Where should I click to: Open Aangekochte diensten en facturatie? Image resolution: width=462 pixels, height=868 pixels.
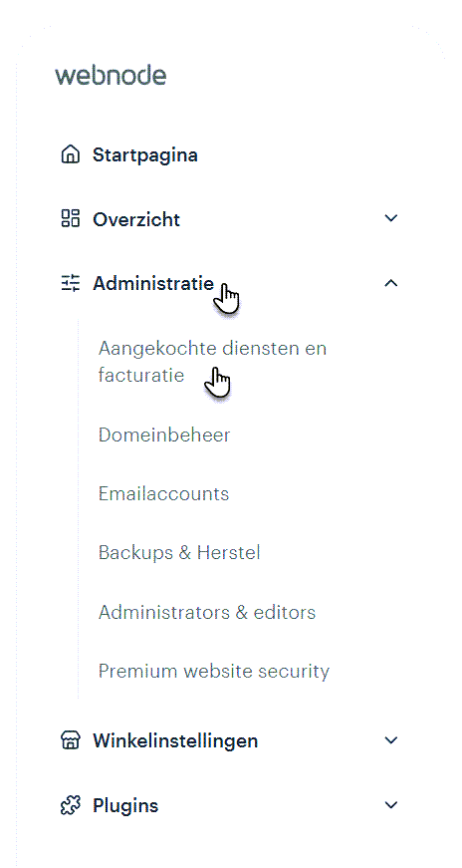[x=212, y=362]
